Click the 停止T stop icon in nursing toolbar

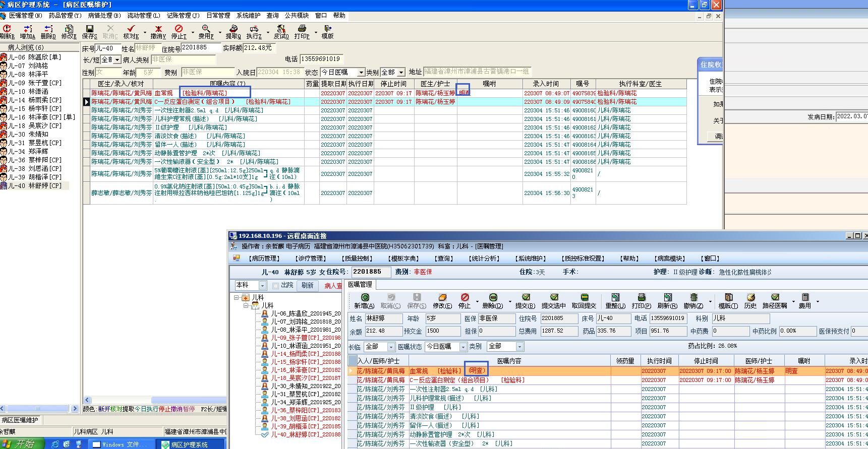click(x=179, y=29)
